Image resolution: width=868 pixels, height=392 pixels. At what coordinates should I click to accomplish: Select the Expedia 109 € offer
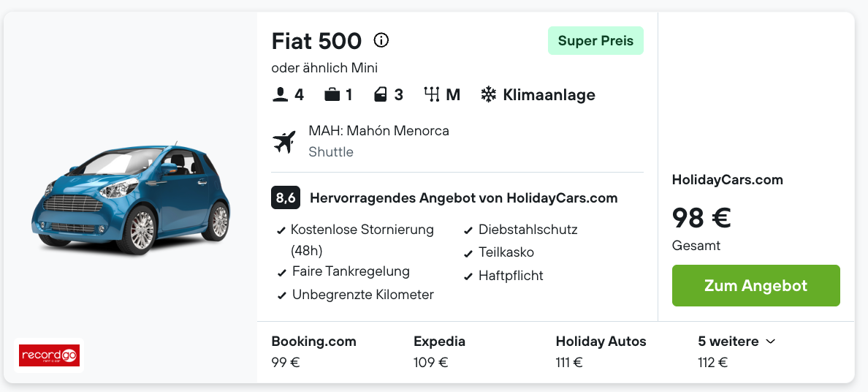(x=440, y=352)
